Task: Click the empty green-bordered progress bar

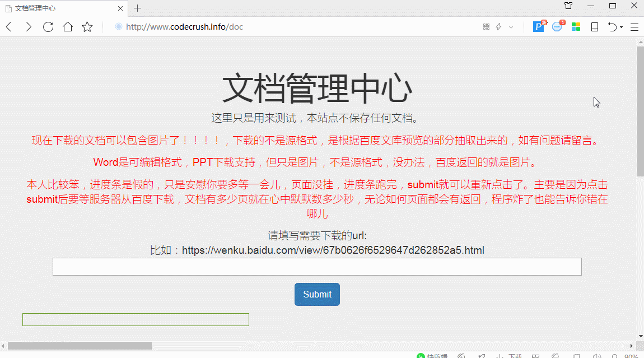Action: coord(136,320)
